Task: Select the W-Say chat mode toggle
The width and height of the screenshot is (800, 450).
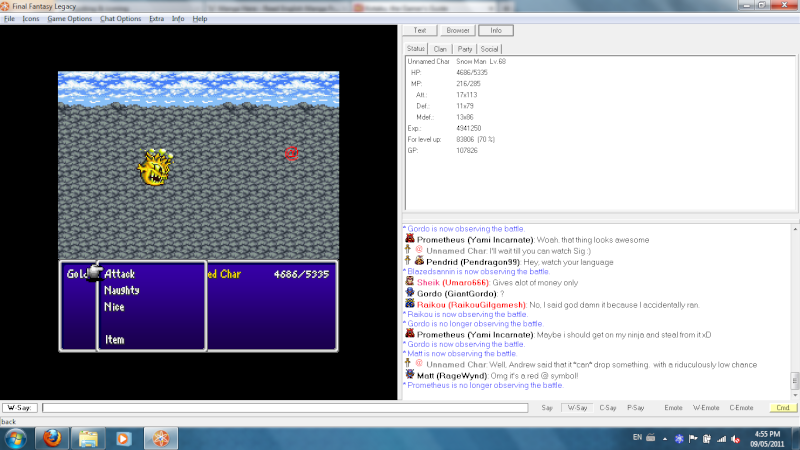Action: 577,408
